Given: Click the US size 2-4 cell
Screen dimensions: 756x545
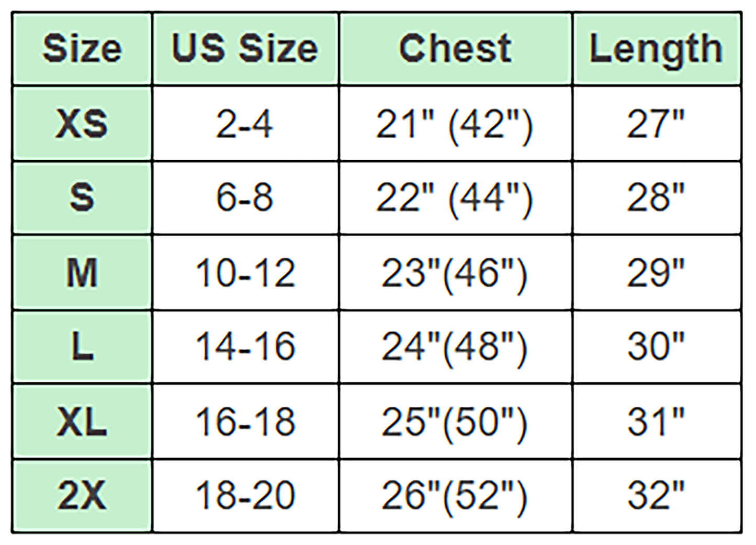Looking at the screenshot, I should coord(245,124).
